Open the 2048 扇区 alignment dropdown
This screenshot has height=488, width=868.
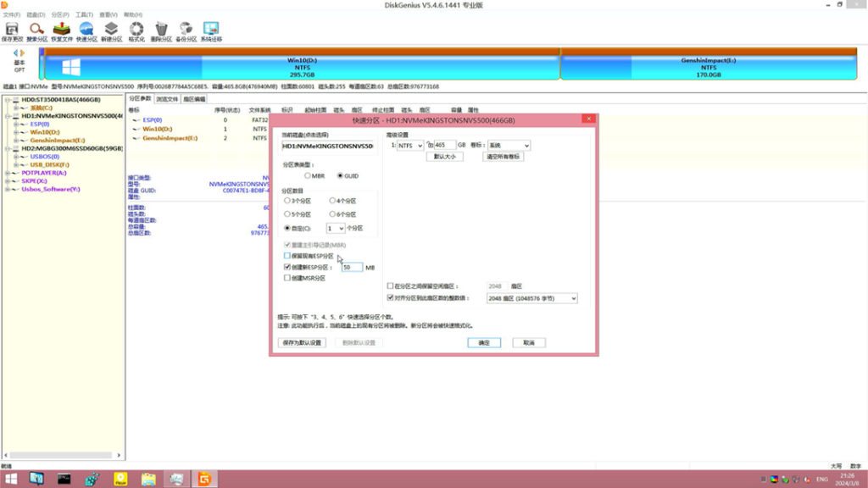[531, 298]
